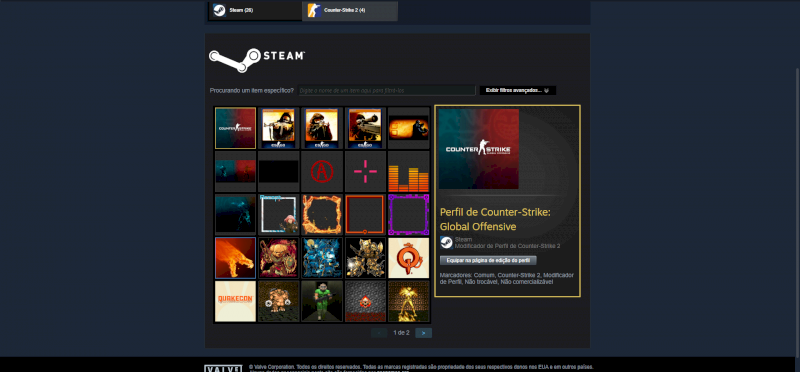Screen dimensions: 800x372
Task: Select the dark teal underwater background item
Action: [x=235, y=214]
